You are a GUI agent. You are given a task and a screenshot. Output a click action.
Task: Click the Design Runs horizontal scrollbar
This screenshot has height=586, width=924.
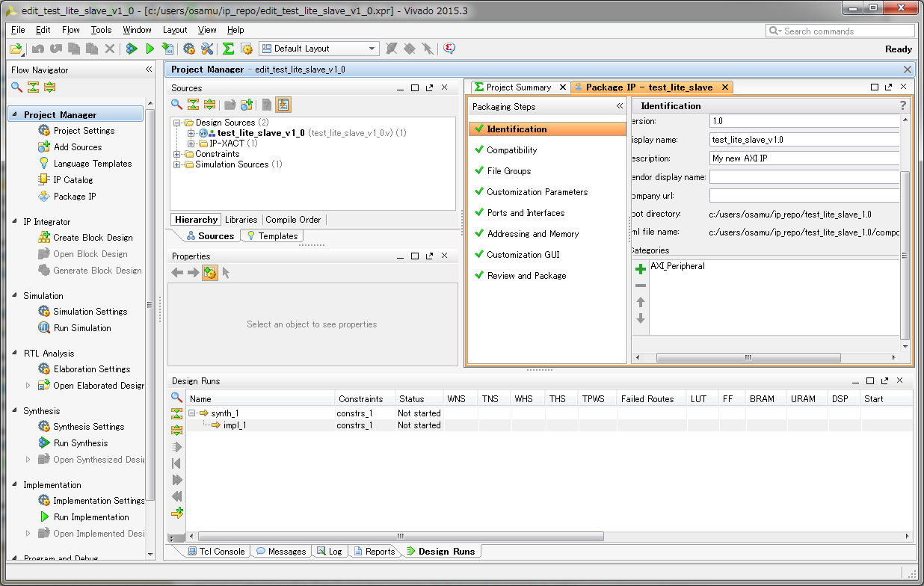pos(401,536)
